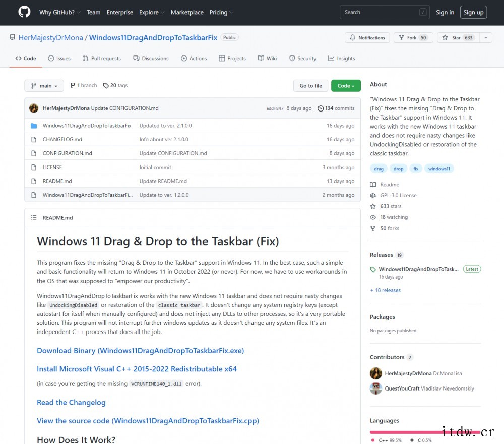The height and width of the screenshot is (444, 504).
Task: Open the 134 commits history link
Action: [336, 108]
